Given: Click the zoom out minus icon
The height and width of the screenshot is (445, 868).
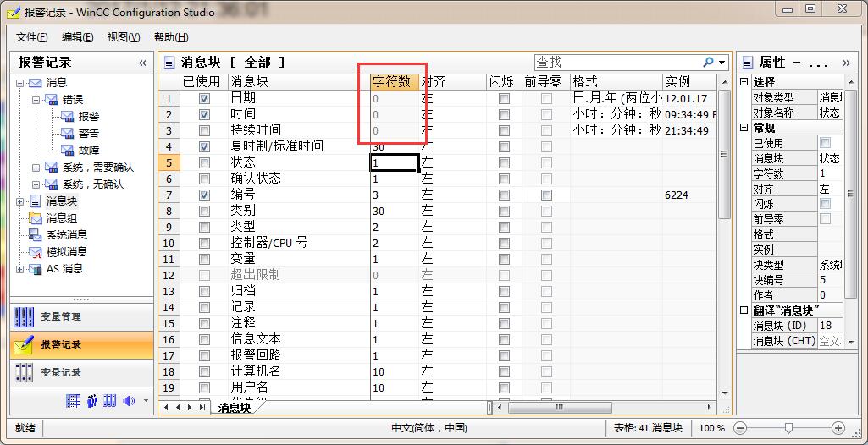Looking at the screenshot, I should [x=741, y=428].
